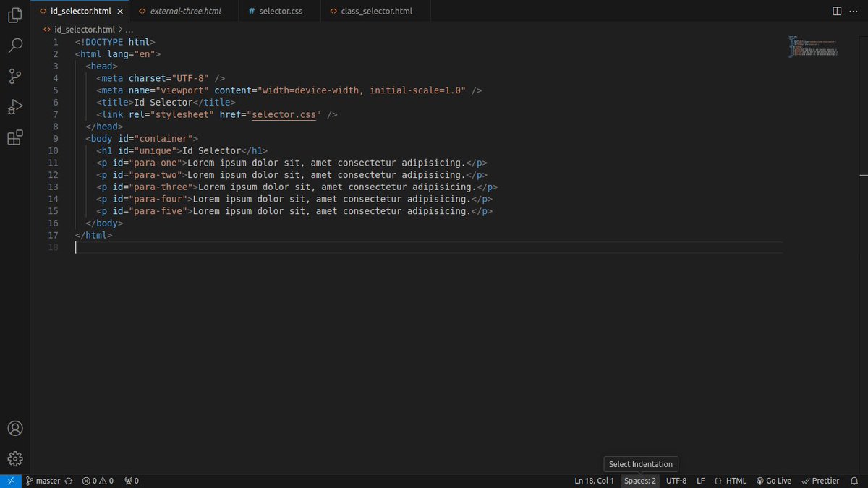Image resolution: width=868 pixels, height=488 pixels.
Task: Open problems panel via errors and warnings count
Action: click(98, 481)
